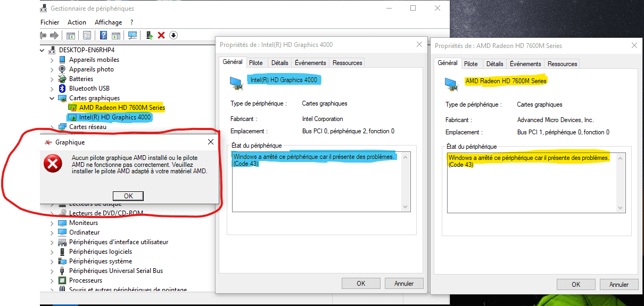Click the Scan for hardware changes toolbar icon
This screenshot has width=644, height=306.
133,35
